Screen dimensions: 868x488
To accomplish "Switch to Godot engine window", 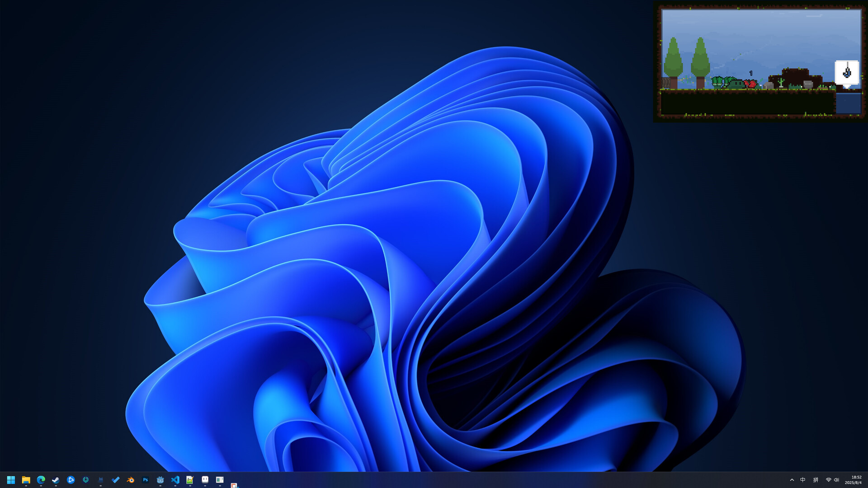I will pyautogui.click(x=160, y=480).
